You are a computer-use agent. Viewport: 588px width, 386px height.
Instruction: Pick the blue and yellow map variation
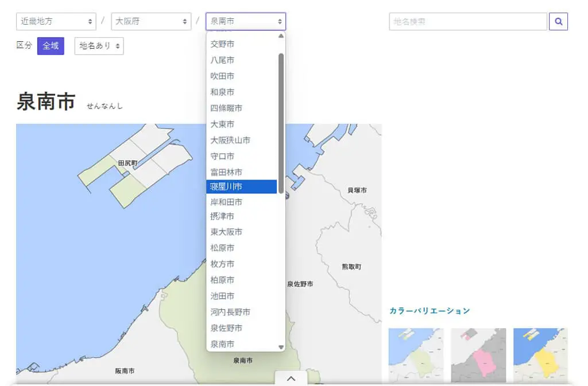coord(540,355)
